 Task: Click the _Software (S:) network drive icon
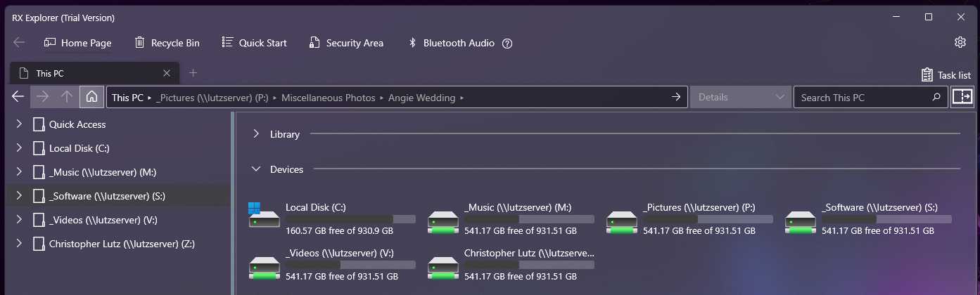[x=800, y=221]
